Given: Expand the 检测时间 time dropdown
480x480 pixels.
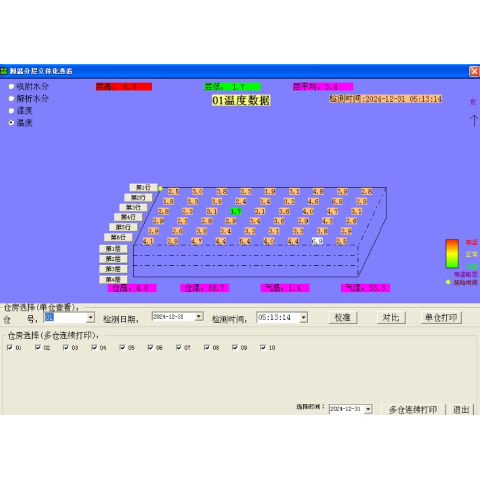Looking at the screenshot, I should pos(303,317).
